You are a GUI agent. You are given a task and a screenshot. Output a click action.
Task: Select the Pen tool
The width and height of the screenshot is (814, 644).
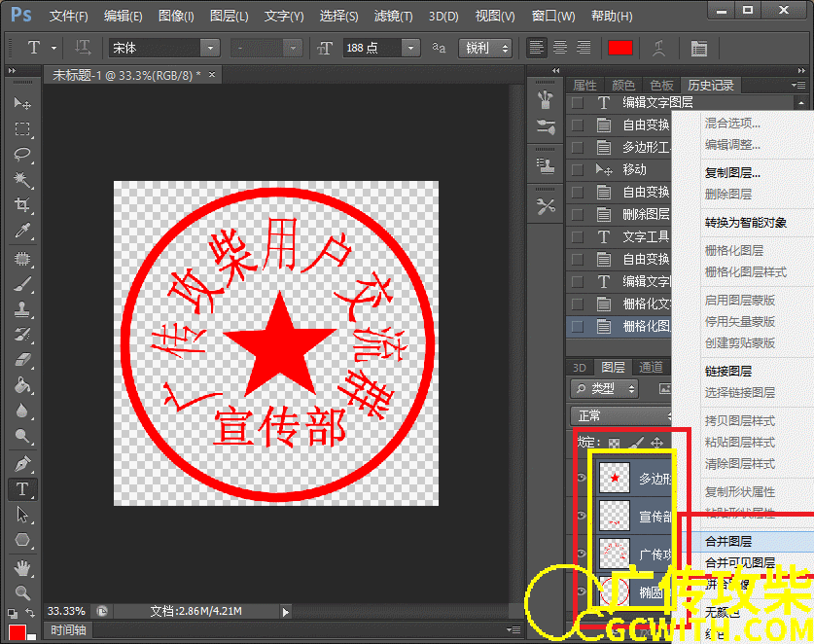22,463
